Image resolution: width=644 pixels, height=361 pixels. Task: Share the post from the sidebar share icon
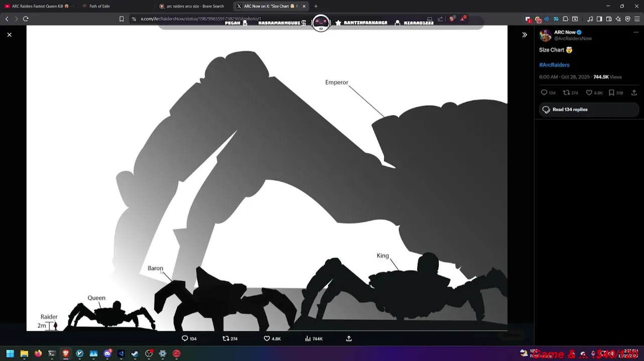pos(634,93)
